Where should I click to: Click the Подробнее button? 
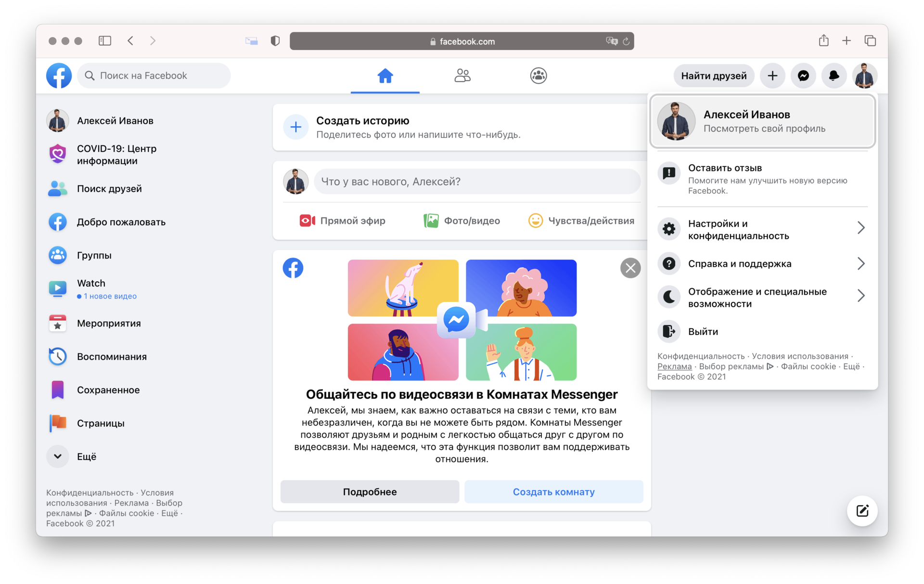pos(370,492)
